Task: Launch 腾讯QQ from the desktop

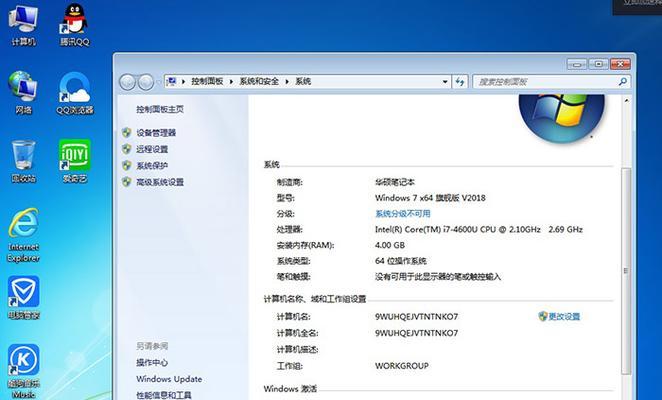Action: (x=75, y=24)
